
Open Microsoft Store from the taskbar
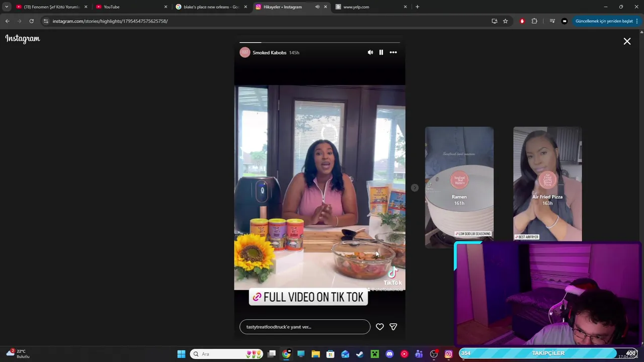point(331,354)
